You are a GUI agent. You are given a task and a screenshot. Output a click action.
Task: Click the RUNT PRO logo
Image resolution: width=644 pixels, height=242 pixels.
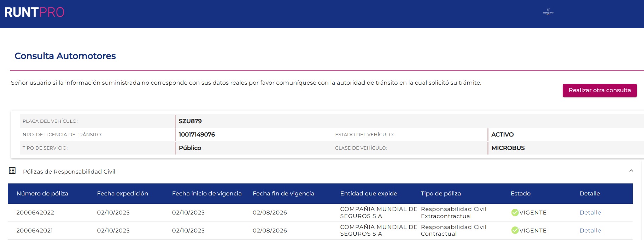pos(34,12)
